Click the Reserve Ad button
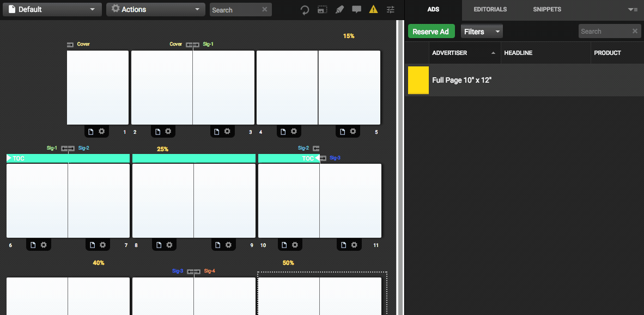This screenshot has height=315, width=644. click(430, 32)
